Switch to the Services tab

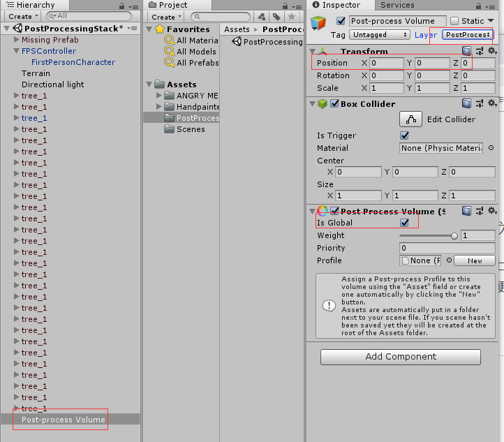[397, 5]
